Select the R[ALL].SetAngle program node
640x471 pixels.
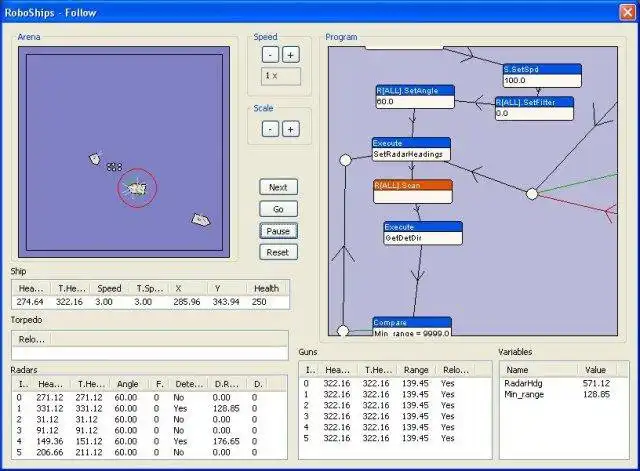[415, 97]
